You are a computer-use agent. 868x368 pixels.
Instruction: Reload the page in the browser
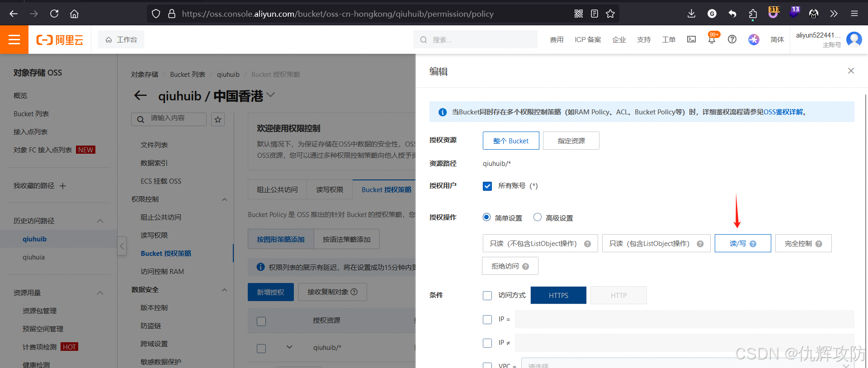[54, 14]
